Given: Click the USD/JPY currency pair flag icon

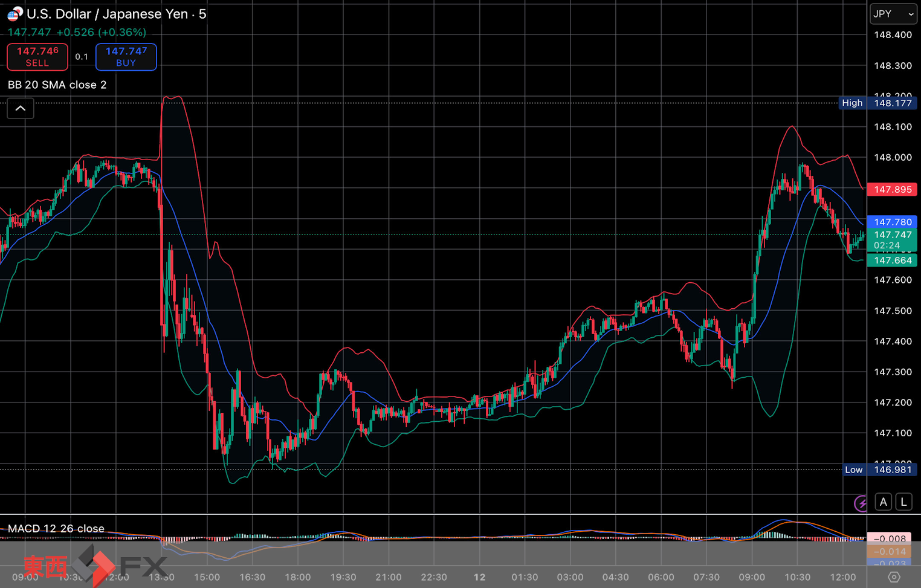Looking at the screenshot, I should click(15, 13).
